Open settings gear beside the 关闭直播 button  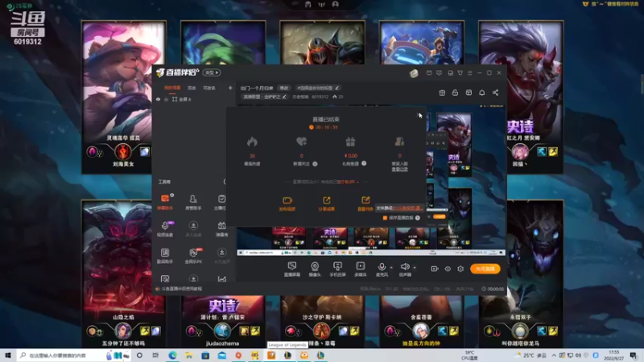(460, 269)
